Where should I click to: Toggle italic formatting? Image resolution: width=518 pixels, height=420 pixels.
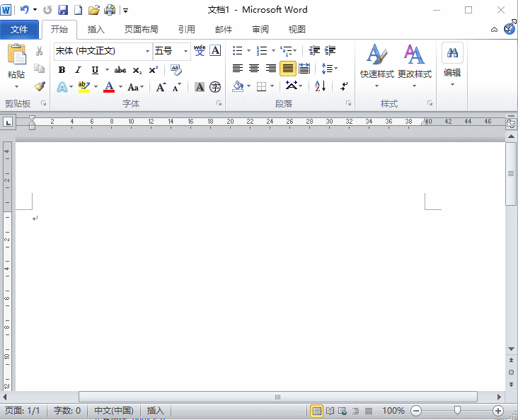[78, 70]
